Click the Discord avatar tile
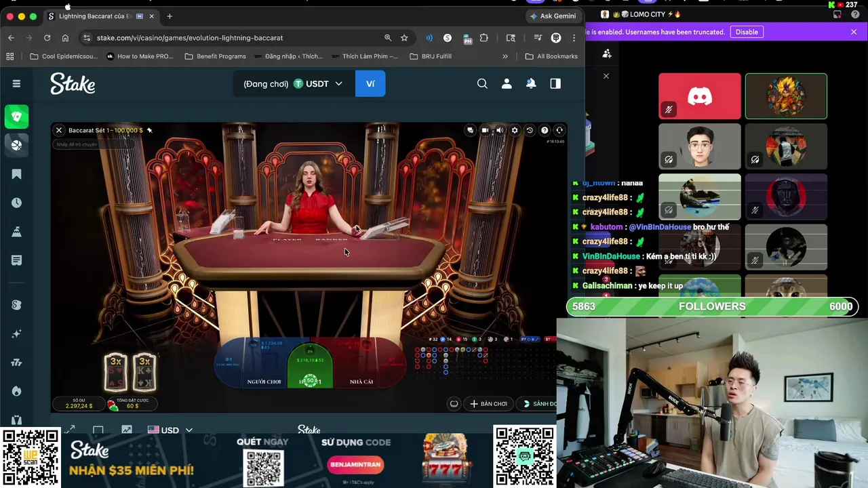Image resolution: width=868 pixels, height=488 pixels. point(700,96)
